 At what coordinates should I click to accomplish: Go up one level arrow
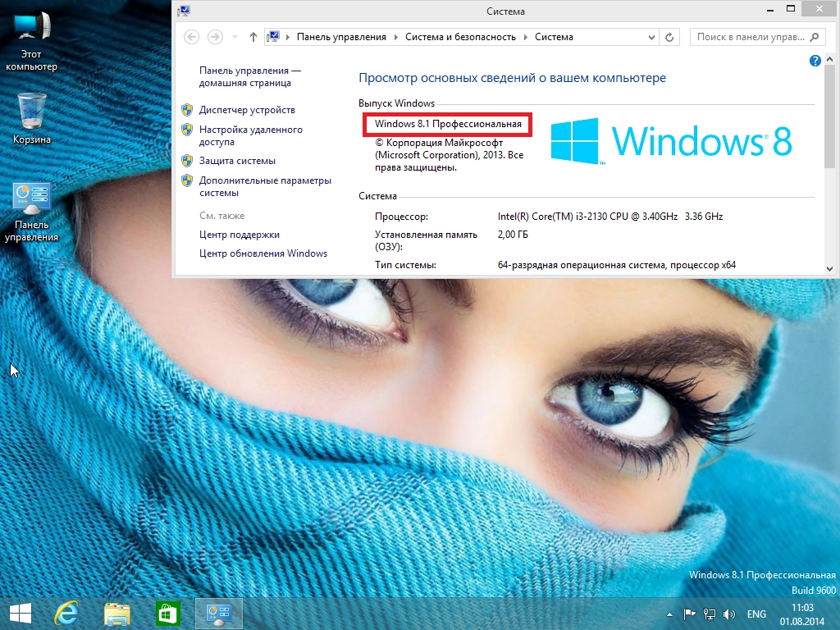click(x=253, y=37)
